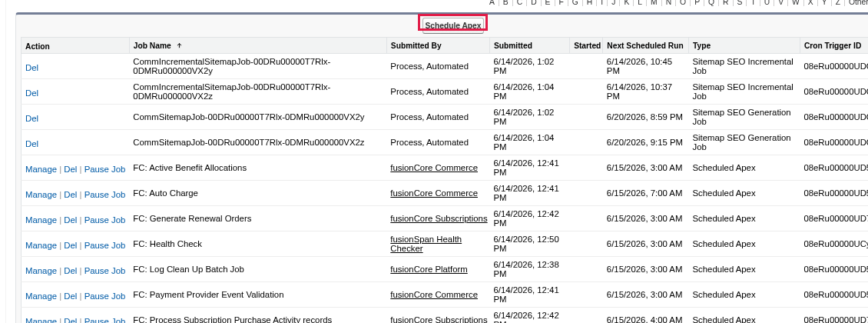
Task: Click the Cron Trigger ID column header
Action: pos(833,45)
